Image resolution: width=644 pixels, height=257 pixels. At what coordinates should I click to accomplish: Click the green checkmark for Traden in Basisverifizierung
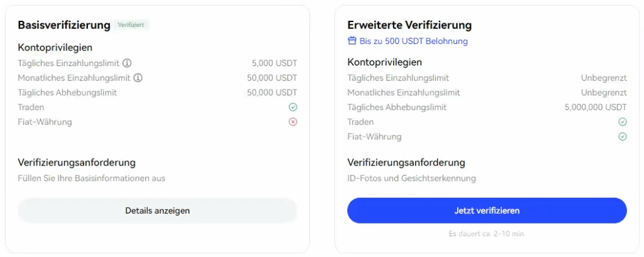click(293, 107)
